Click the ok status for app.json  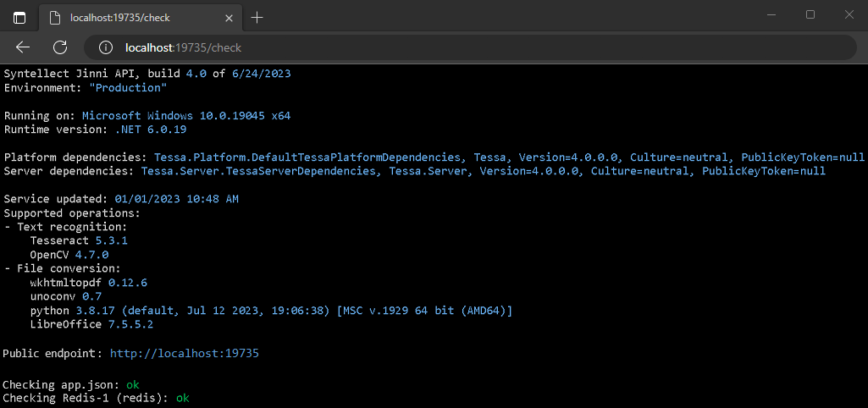tap(132, 384)
